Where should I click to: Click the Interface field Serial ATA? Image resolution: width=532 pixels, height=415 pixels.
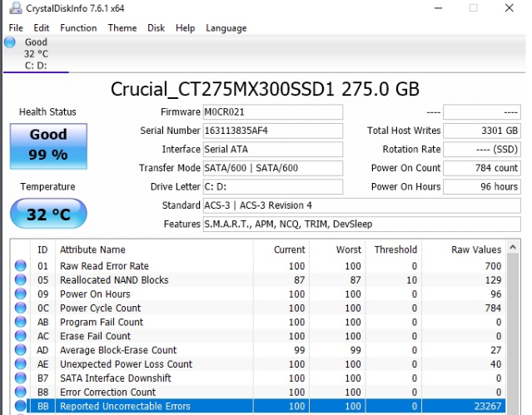273,149
